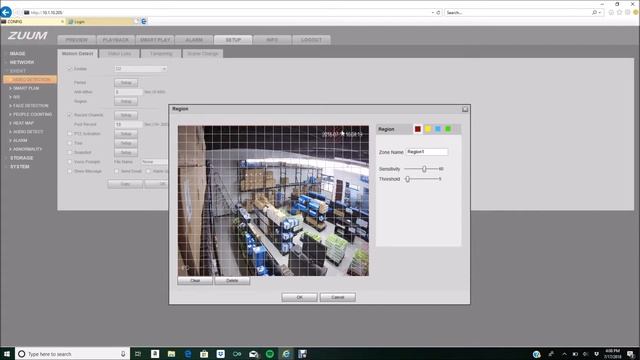Click the Cortana microphone icon
Screen dimensions: 640x360
tap(123, 354)
